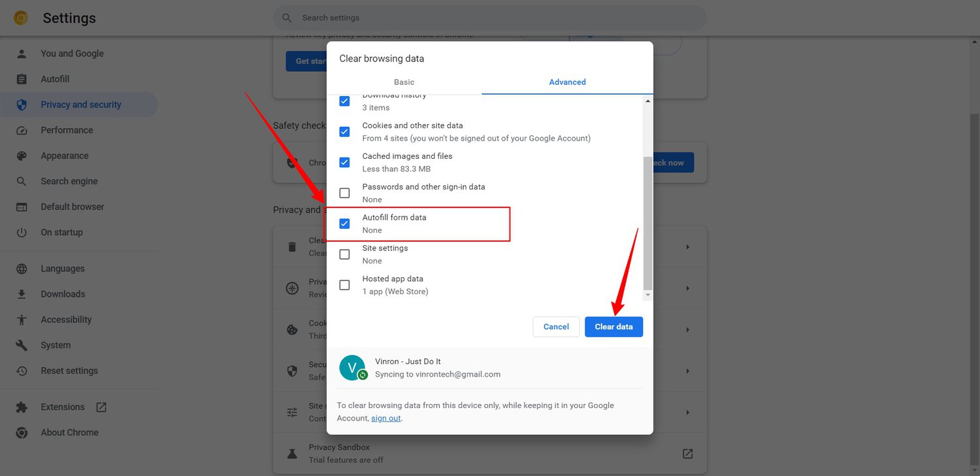Screen dimensions: 980x476
Task: Enable Passwords and other sign-in data
Action: coord(344,193)
